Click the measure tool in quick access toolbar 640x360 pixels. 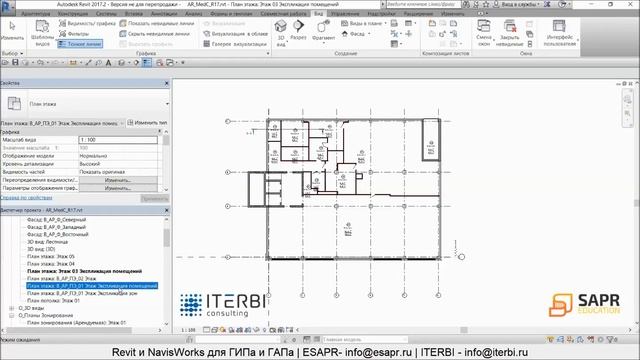click(x=73, y=62)
